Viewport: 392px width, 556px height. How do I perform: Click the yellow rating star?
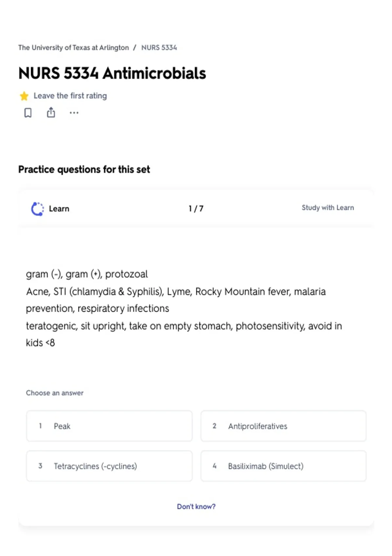click(x=24, y=96)
